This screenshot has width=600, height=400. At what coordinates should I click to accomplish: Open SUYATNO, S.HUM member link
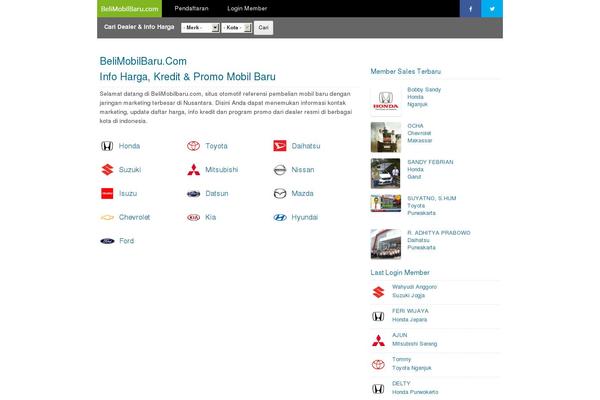point(432,198)
